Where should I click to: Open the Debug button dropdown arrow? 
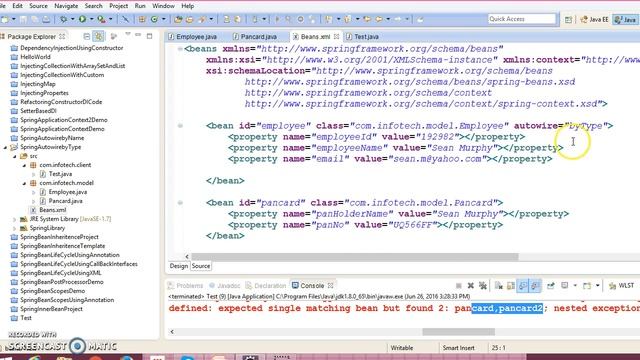click(72, 19)
